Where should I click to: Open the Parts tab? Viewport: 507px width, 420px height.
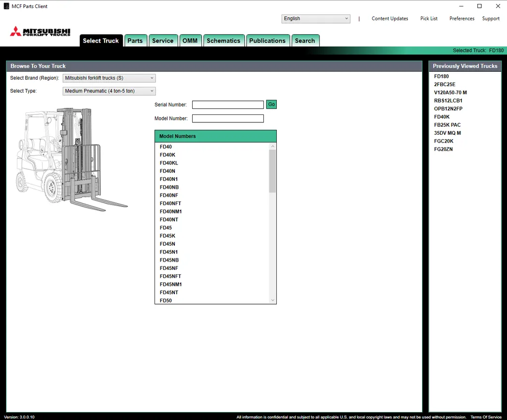[x=135, y=41]
